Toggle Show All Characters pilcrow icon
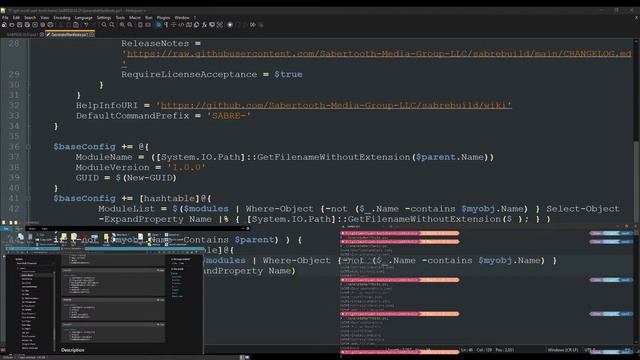Image resolution: width=640 pixels, height=360 pixels. click(166, 25)
